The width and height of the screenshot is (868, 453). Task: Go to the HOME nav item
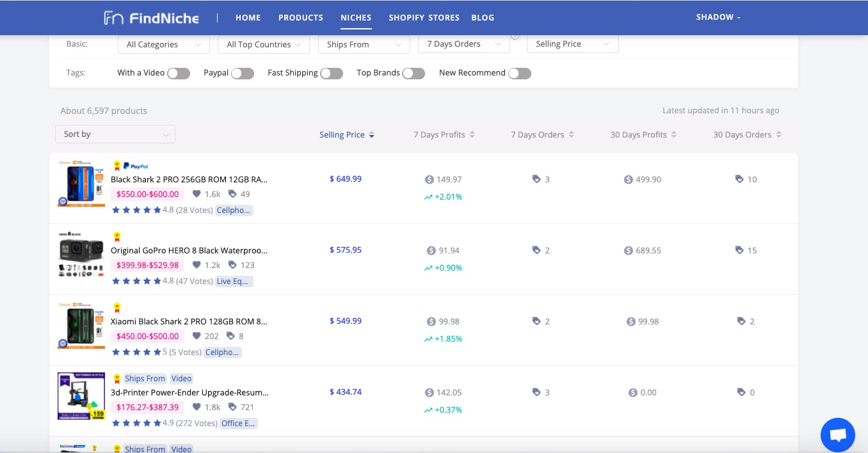coord(248,18)
